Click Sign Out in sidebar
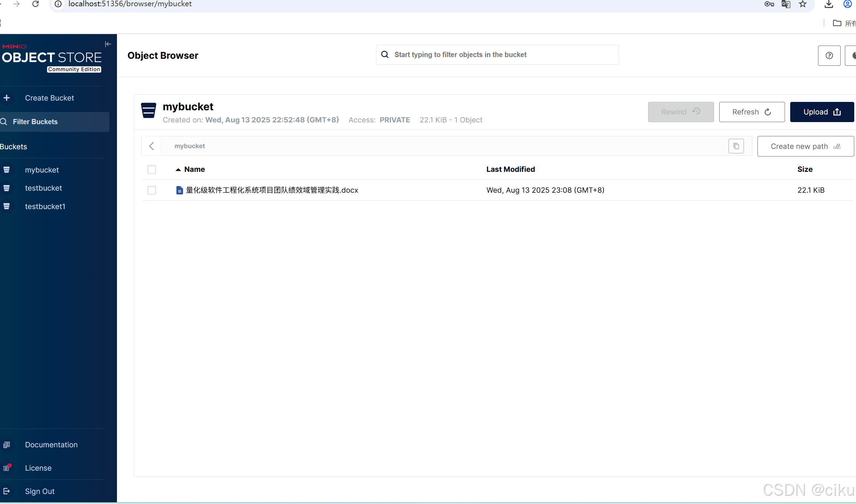This screenshot has height=504, width=856. click(40, 491)
